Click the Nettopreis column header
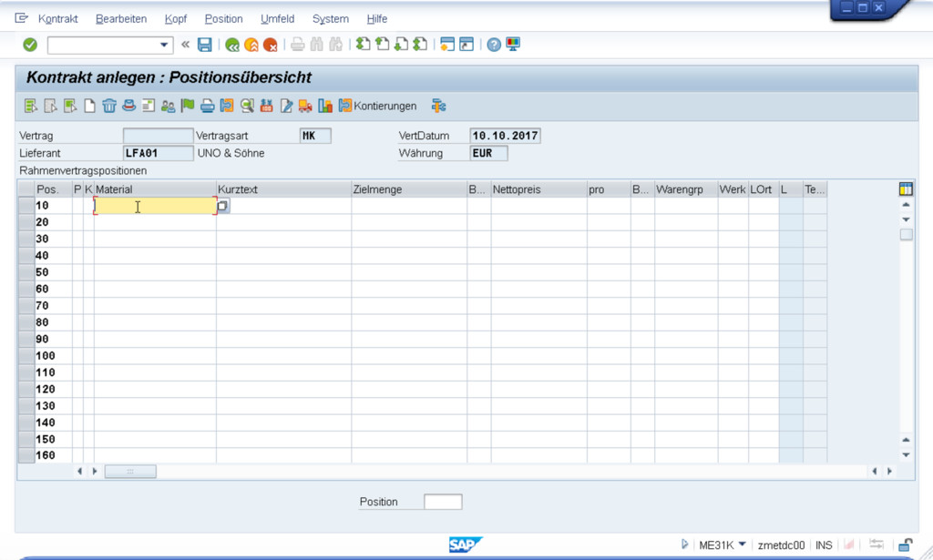Viewport: 933px width, 560px height. coord(538,189)
